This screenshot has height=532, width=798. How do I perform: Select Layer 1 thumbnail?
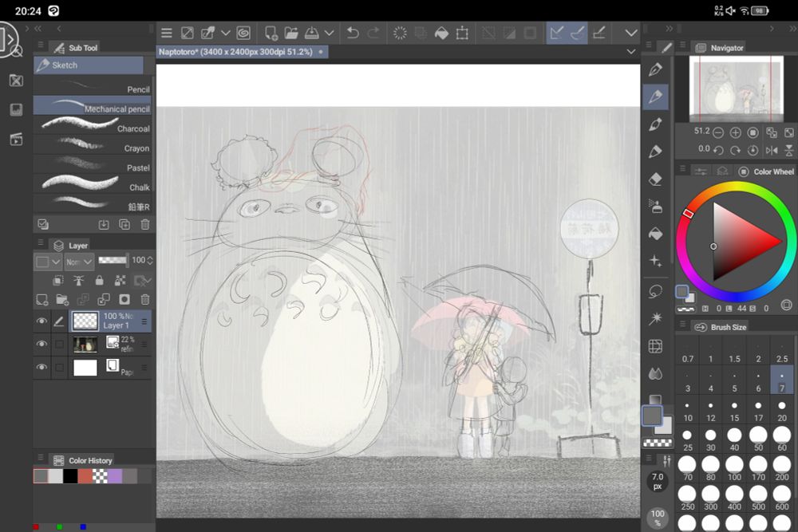[x=85, y=321]
